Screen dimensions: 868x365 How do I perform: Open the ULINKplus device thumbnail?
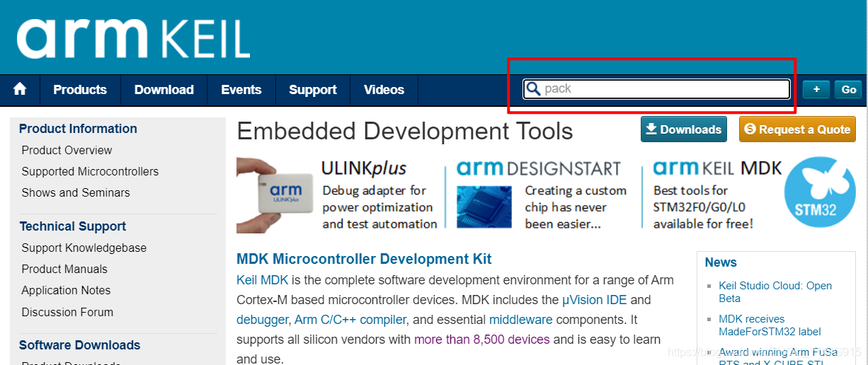[x=275, y=194]
